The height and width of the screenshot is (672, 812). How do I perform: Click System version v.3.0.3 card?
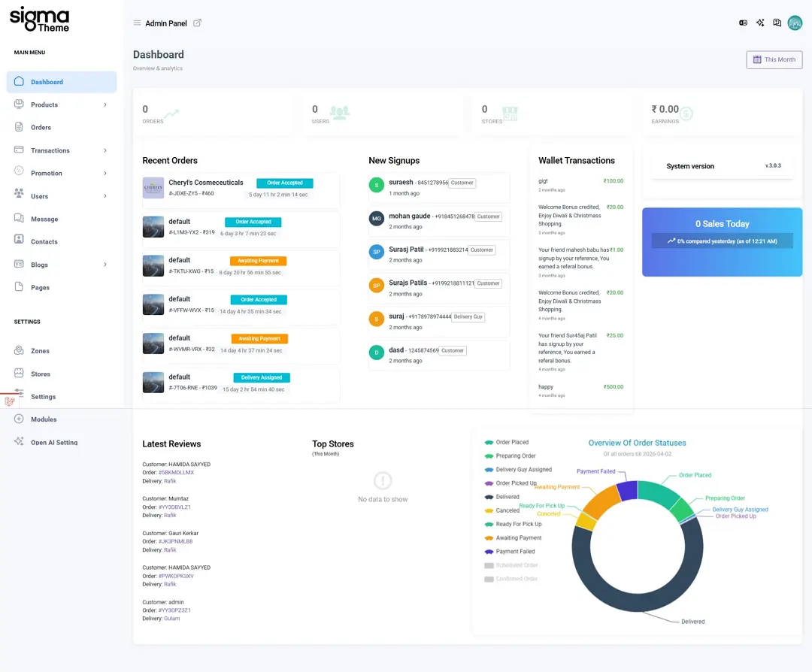722,166
